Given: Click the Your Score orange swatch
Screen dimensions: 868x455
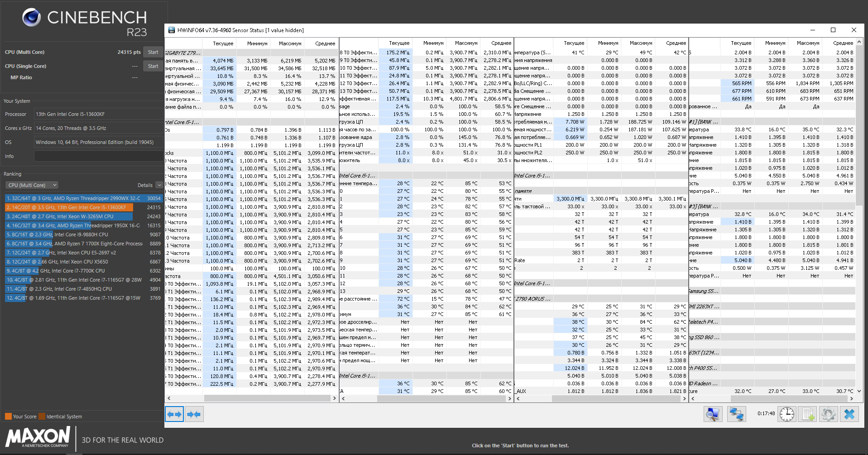Looking at the screenshot, I should tap(8, 417).
